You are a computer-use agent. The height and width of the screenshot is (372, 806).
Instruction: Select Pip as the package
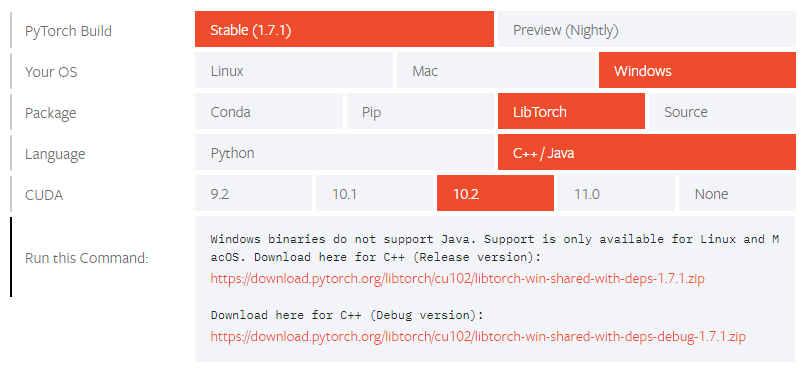point(420,111)
